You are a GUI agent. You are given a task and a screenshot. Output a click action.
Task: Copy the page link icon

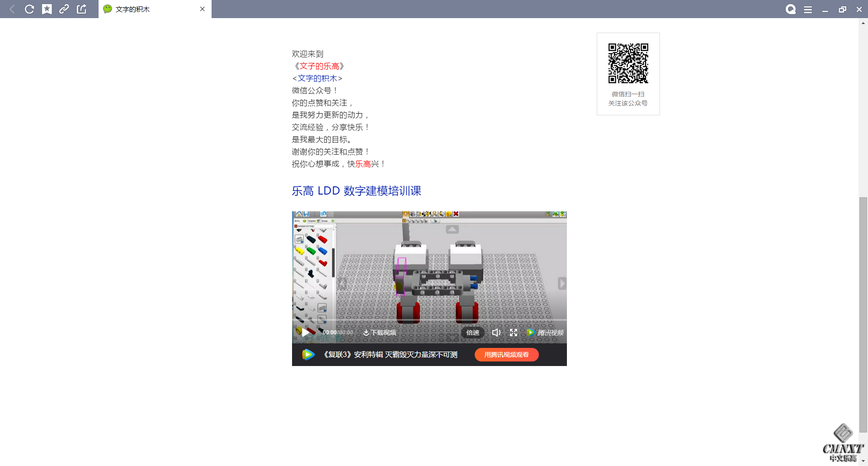tap(64, 9)
